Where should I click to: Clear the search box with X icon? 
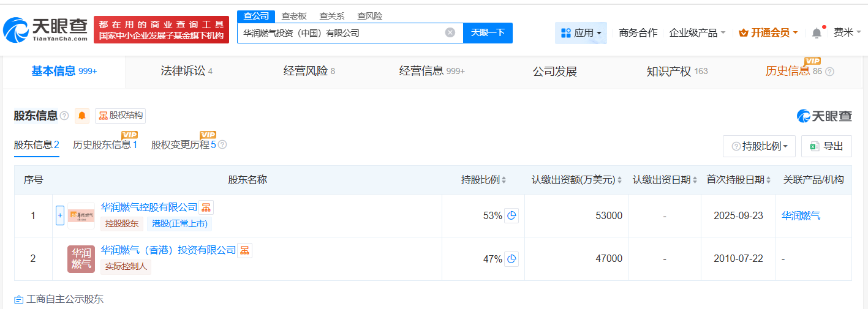pyautogui.click(x=450, y=33)
